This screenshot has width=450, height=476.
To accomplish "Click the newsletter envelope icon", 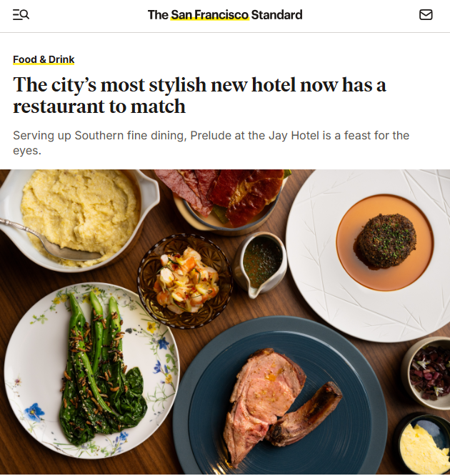I will coord(426,14).
